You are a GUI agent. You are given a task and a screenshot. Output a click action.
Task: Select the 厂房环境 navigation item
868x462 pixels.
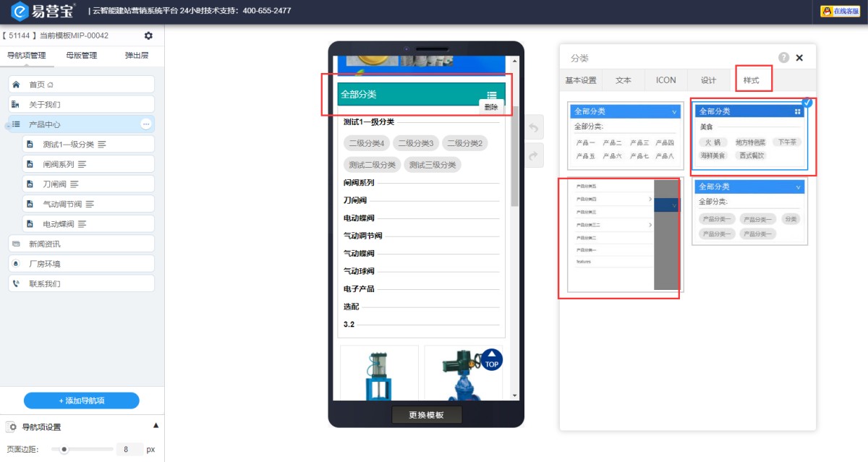[x=82, y=264]
